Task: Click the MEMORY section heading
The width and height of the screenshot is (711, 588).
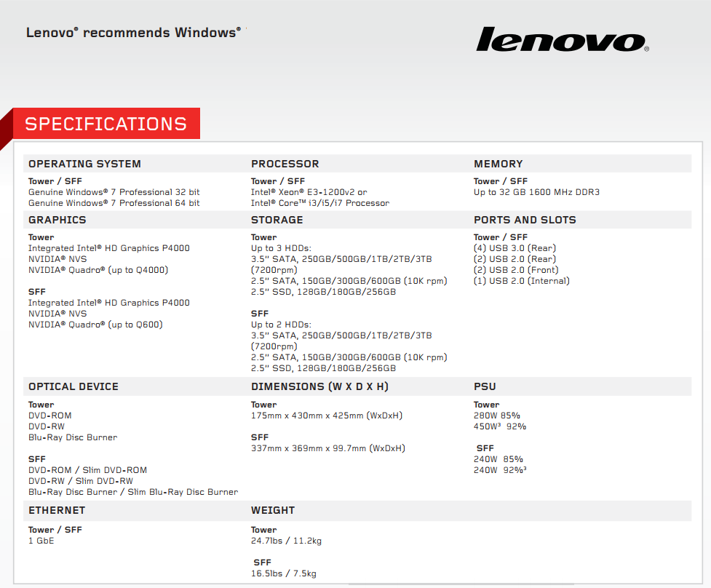Action: [x=499, y=164]
